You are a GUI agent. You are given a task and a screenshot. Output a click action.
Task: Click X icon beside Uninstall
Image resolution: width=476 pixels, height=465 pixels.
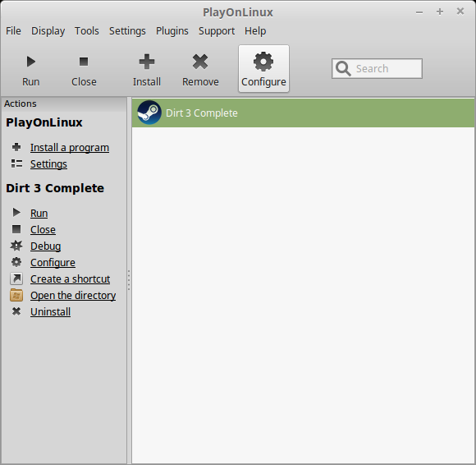pyautogui.click(x=16, y=311)
